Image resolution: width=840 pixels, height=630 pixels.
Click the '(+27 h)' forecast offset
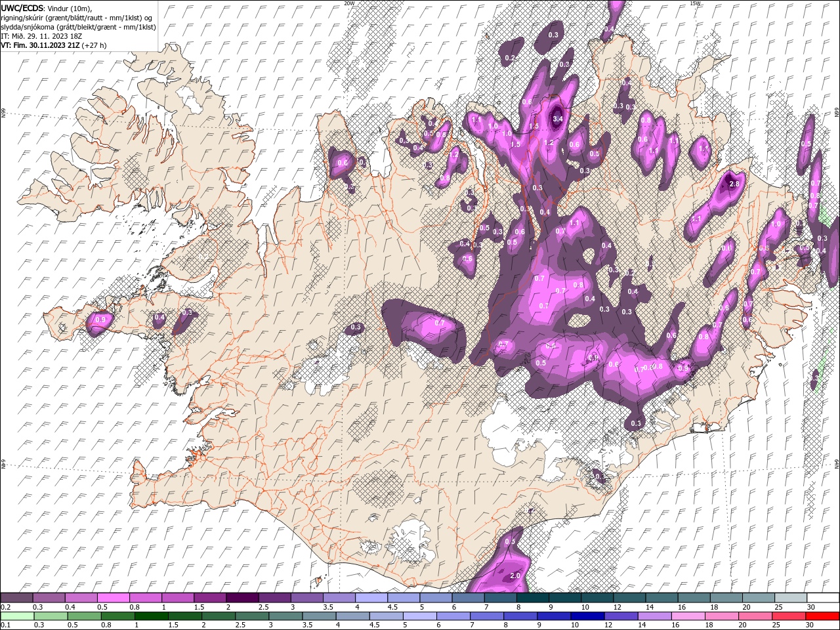(x=94, y=45)
